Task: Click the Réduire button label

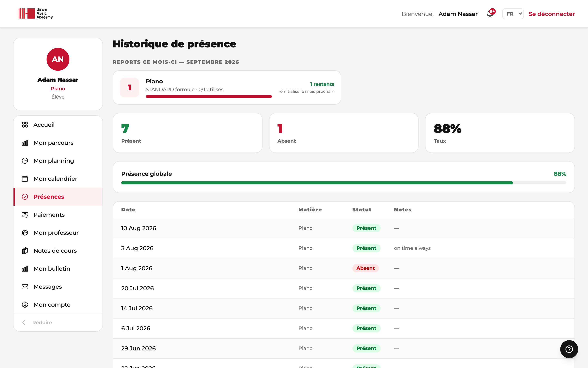Action: [42, 322]
